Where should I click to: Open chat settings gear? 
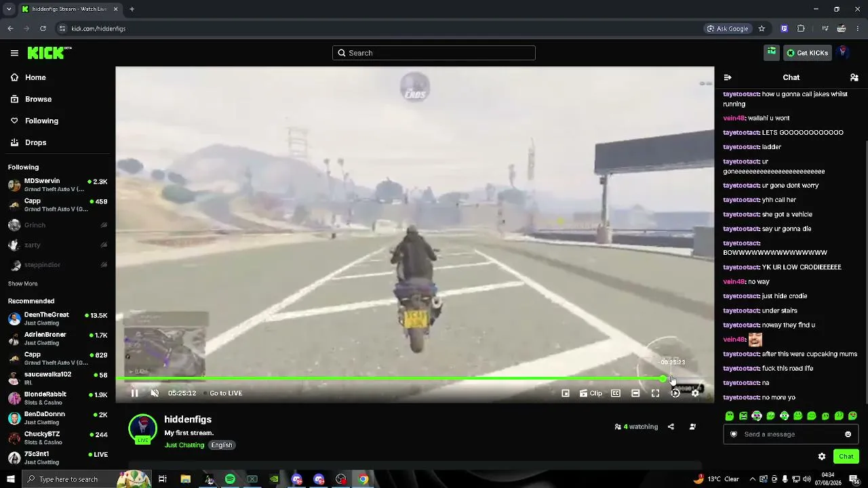tap(822, 457)
